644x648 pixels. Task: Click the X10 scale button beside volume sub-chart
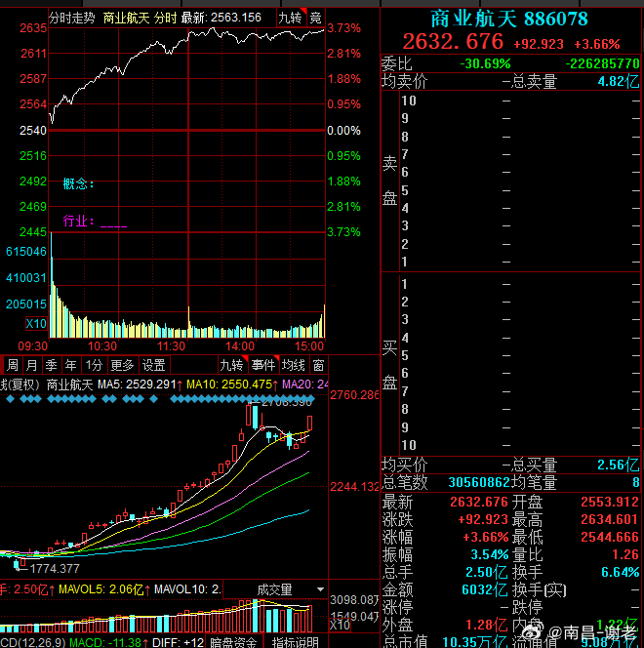click(x=340, y=625)
